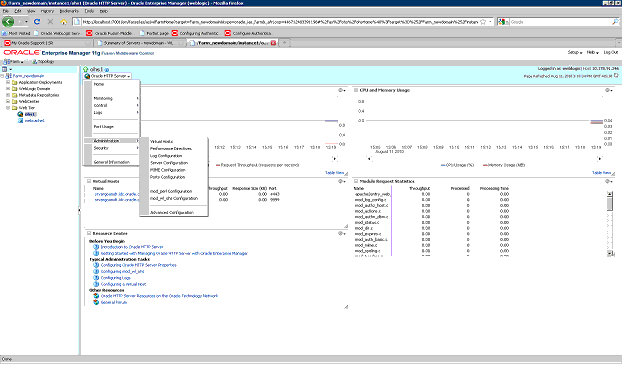
Task: Click the Farm_newdomain farm icon
Action: pyautogui.click(x=8, y=76)
